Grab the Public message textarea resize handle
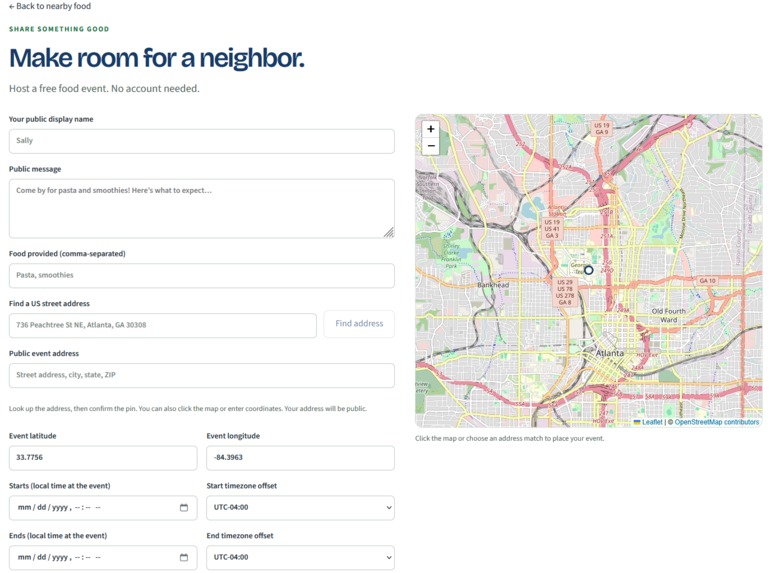The height and width of the screenshot is (573, 775). coord(389,232)
